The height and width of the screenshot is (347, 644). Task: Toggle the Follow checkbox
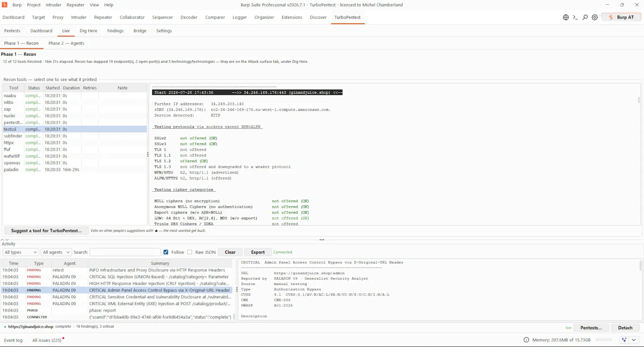tap(166, 252)
